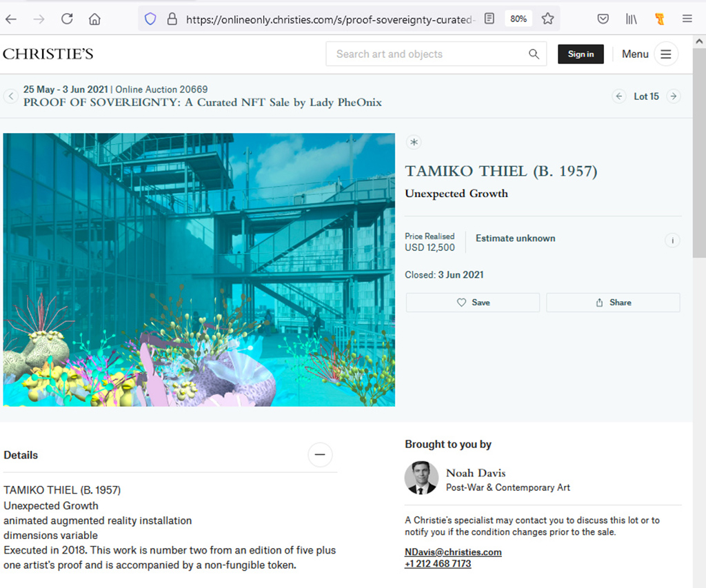Email NDavis@christies.com
Image resolution: width=706 pixels, height=588 pixels.
[x=453, y=552]
